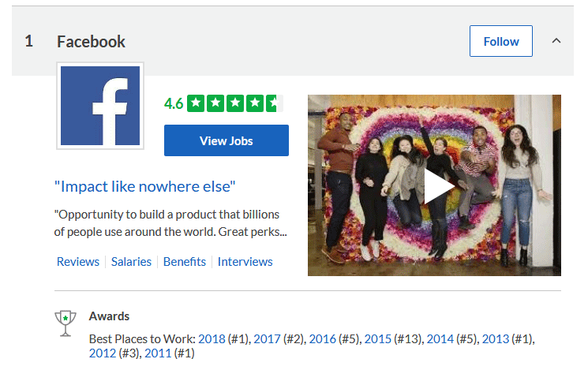588x370 pixels.
Task: Open the 2016 Best Places to Work list
Action: [323, 339]
